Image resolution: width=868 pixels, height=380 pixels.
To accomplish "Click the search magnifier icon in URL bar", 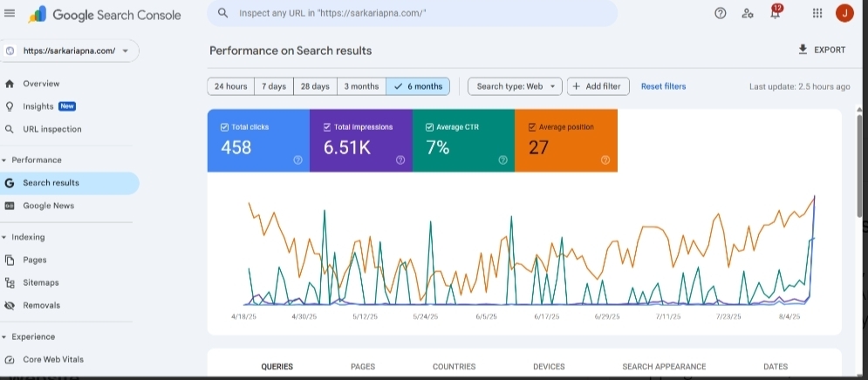I will point(223,13).
